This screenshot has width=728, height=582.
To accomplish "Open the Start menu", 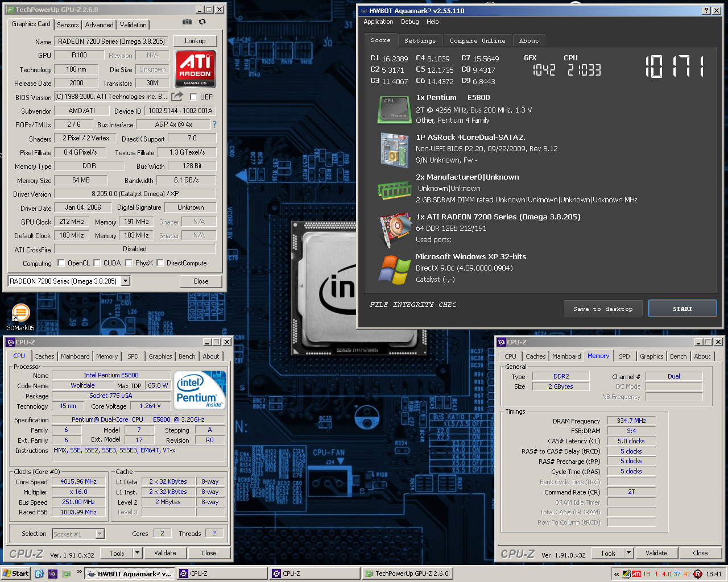I will [15, 573].
